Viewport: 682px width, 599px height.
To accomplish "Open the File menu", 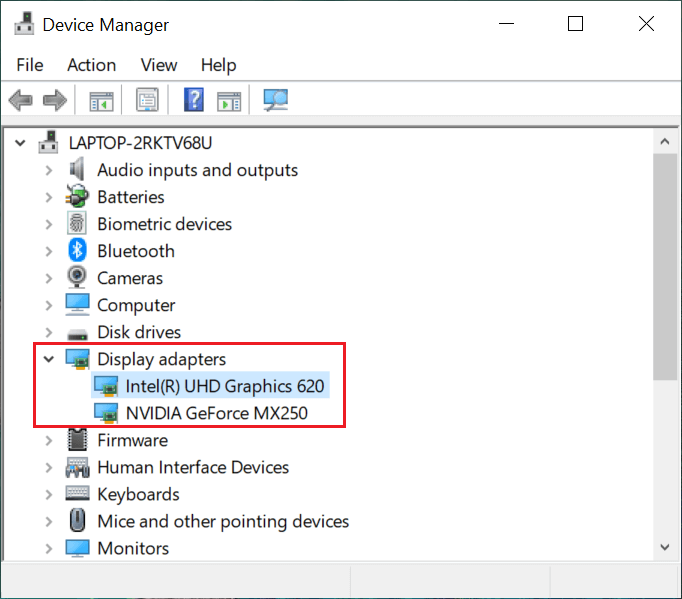I will (x=30, y=65).
